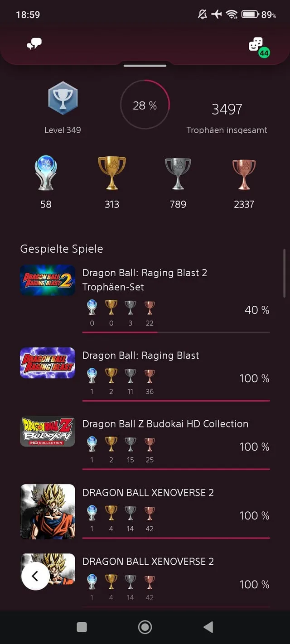Select the silver trophy count icon
Viewport: 290px width, 644px height.
(178, 172)
